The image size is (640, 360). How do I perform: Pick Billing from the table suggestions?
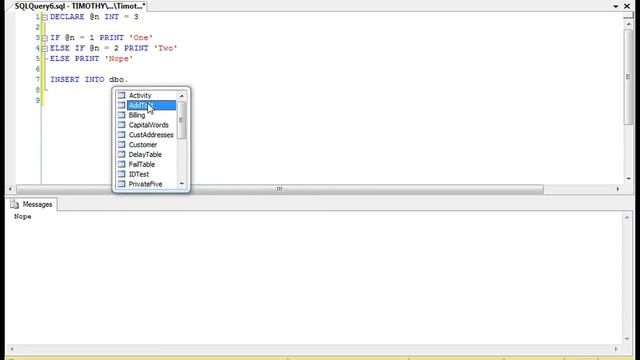(137, 115)
